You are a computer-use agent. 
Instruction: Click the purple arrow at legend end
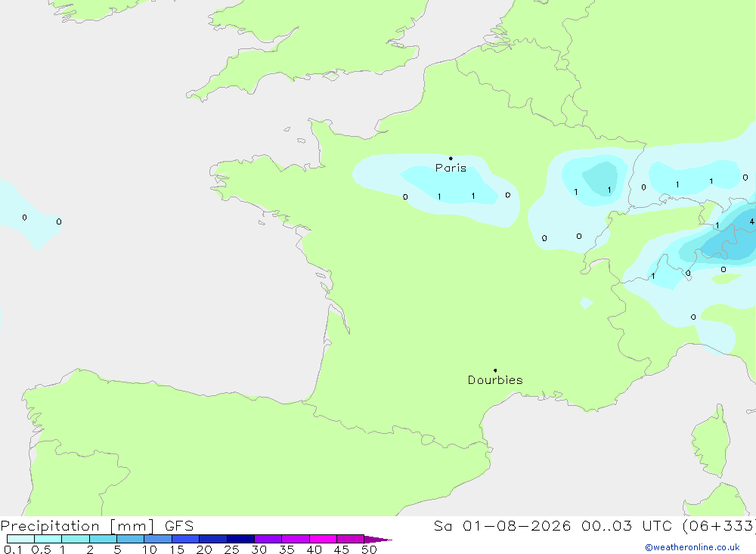coord(378,540)
